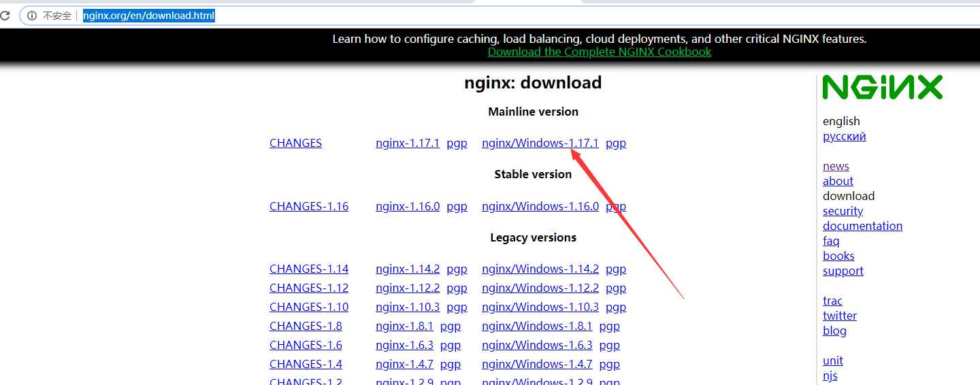
Task: Download nginx/Windows-1.8.1
Action: [x=537, y=326]
